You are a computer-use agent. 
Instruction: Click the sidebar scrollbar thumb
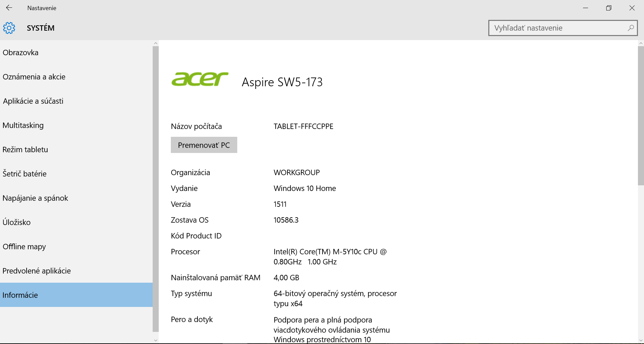(x=155, y=189)
